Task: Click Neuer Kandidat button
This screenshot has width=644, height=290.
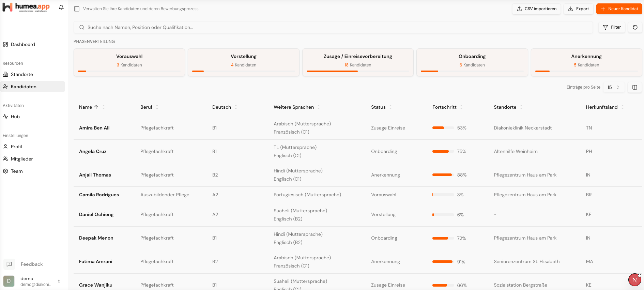Action: point(619,9)
